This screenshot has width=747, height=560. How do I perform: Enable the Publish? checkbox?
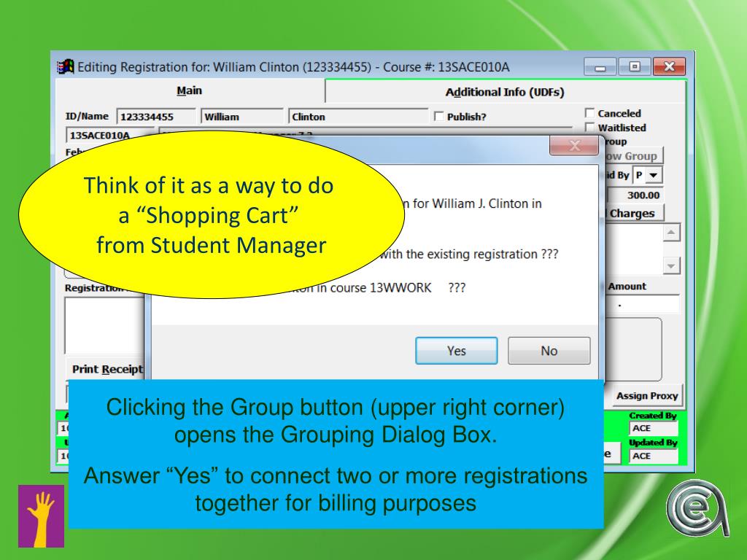click(438, 117)
